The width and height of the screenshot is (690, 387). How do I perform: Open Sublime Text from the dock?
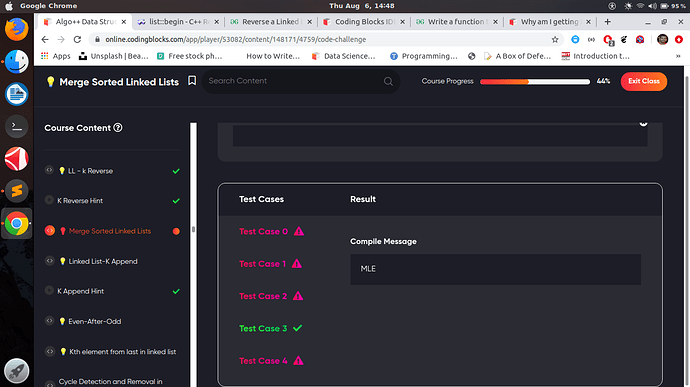(x=17, y=191)
